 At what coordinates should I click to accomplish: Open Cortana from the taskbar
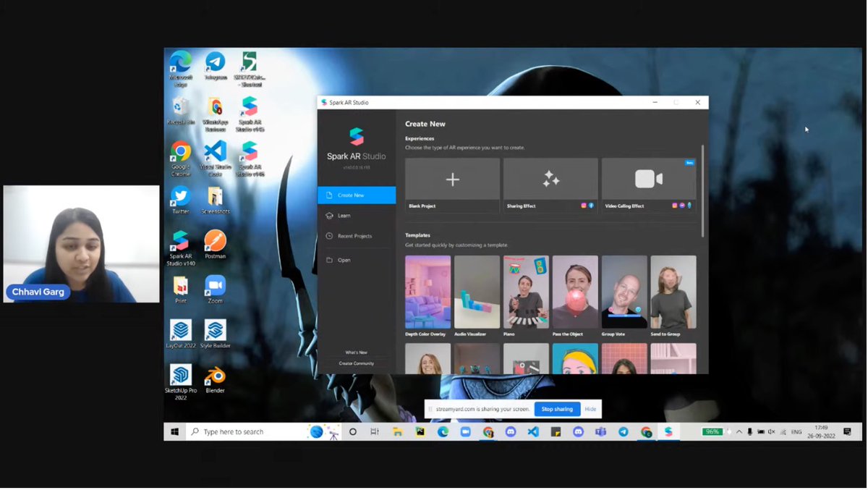click(353, 431)
